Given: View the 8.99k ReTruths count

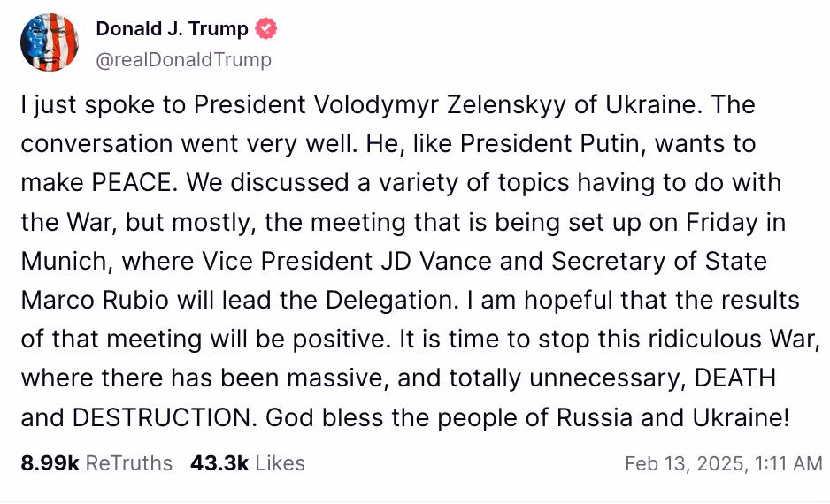Looking at the screenshot, I should (50, 463).
